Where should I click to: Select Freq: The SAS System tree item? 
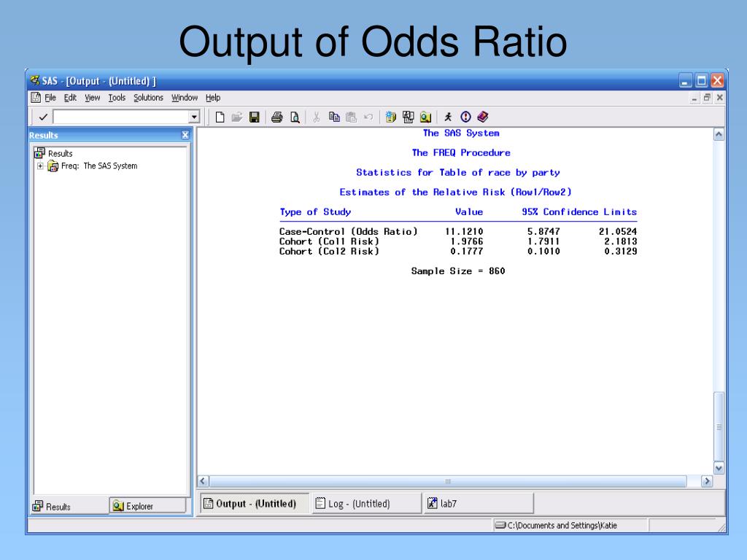coord(99,166)
